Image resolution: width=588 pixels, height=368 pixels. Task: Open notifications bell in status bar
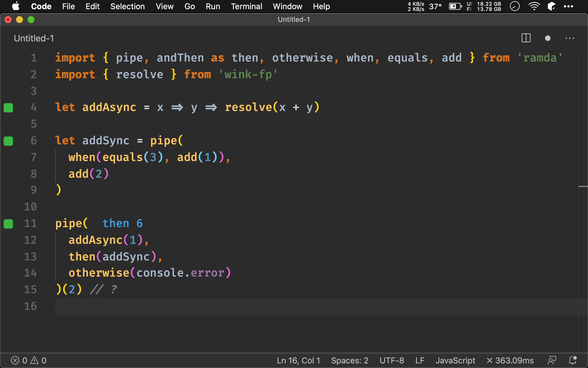(x=573, y=360)
